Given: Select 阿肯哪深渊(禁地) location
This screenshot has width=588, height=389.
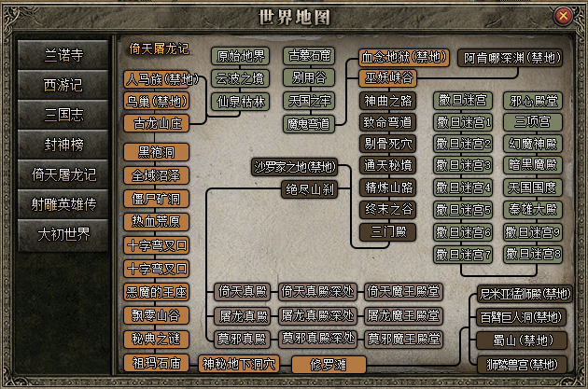Looking at the screenshot, I should [510, 58].
